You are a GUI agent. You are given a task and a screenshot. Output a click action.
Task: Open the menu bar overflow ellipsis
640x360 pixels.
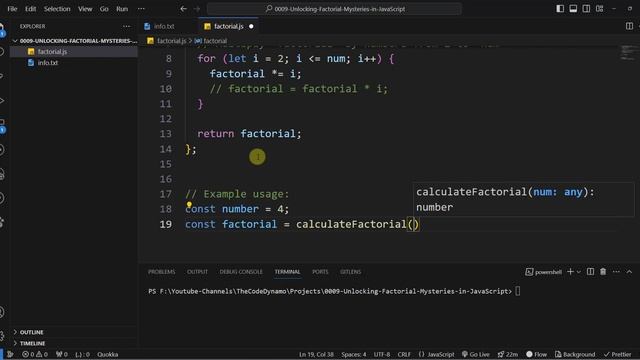141,9
